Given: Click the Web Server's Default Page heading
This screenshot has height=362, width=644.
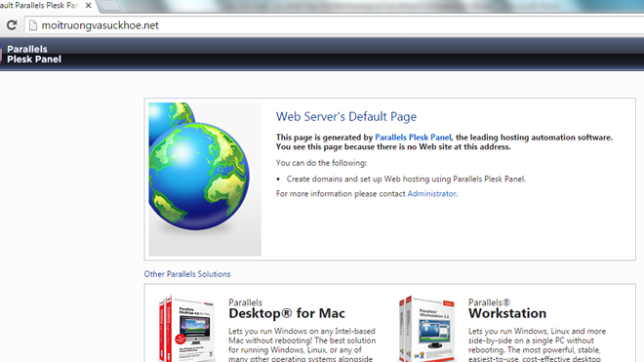Looking at the screenshot, I should tap(346, 117).
